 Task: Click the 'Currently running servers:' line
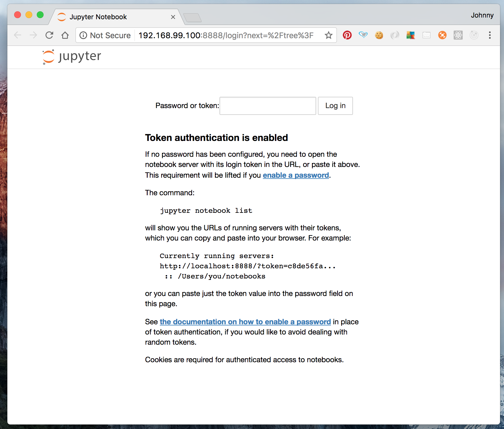point(217,256)
